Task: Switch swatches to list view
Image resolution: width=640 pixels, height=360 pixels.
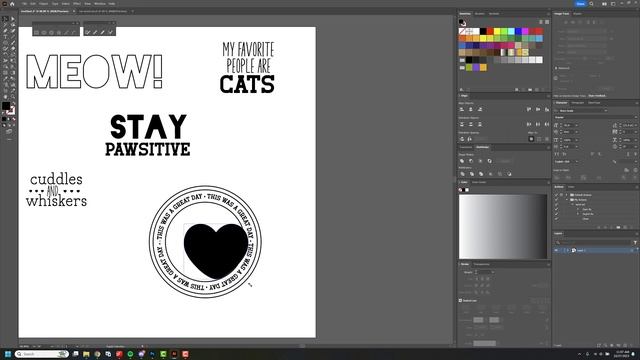Action: point(541,22)
